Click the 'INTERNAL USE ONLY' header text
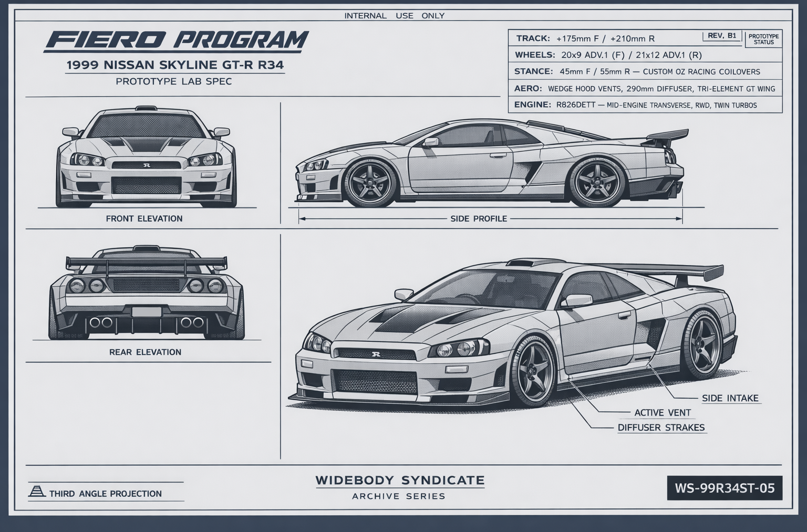 394,16
